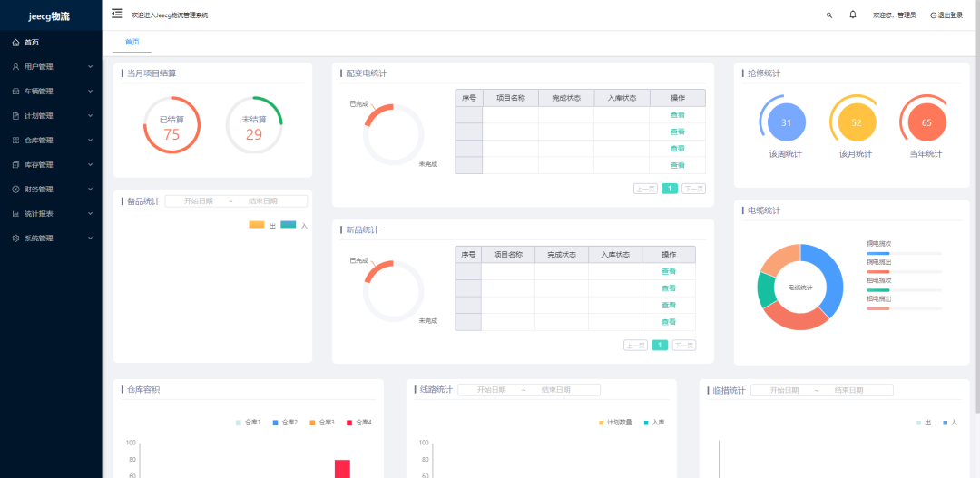Click the 结束日期 field in 备品统计

pos(262,201)
